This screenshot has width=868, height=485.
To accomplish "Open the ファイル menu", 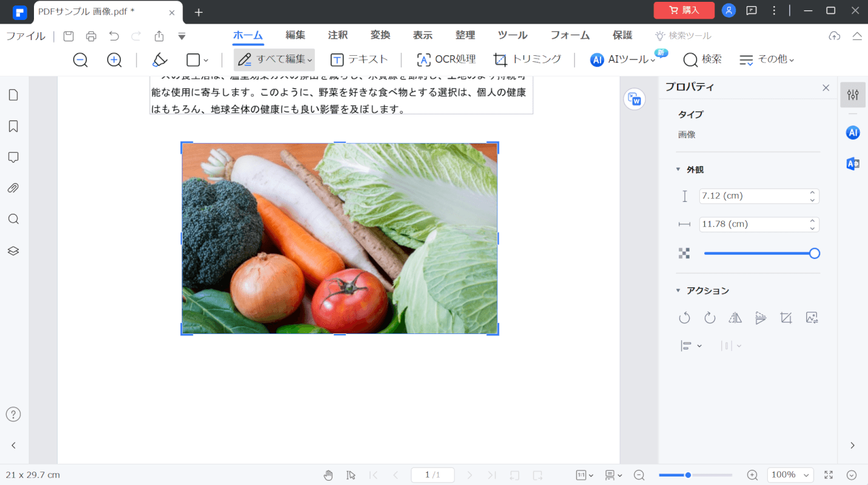I will point(25,36).
